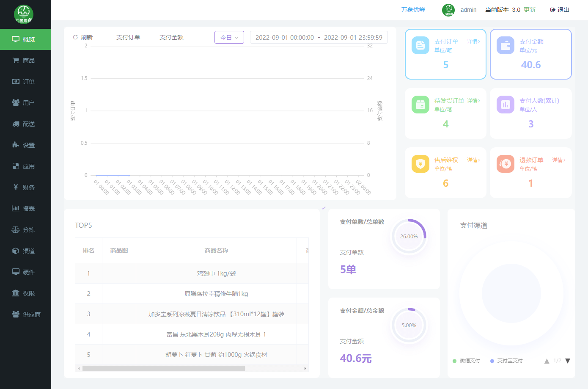Screen dimensions: 588x389
Task: Toggle 支付金额 series in chart legend
Action: tap(171, 37)
